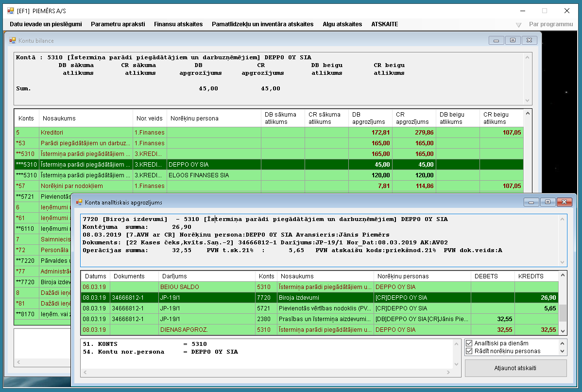Restore the Kontu bilance child window
The width and height of the screenshot is (582, 392).
coord(513,40)
